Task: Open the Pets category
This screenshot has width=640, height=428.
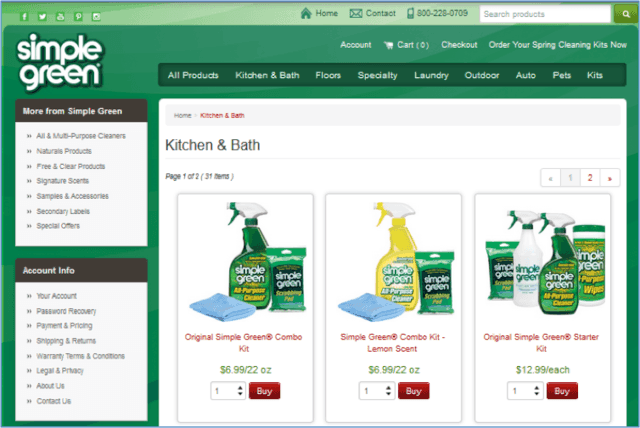Action: coord(562,75)
